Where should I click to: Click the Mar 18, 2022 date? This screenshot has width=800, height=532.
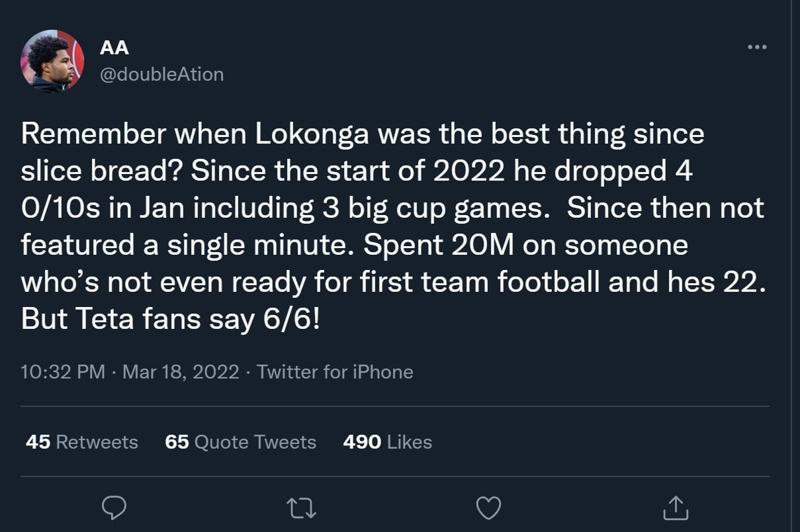tap(181, 372)
